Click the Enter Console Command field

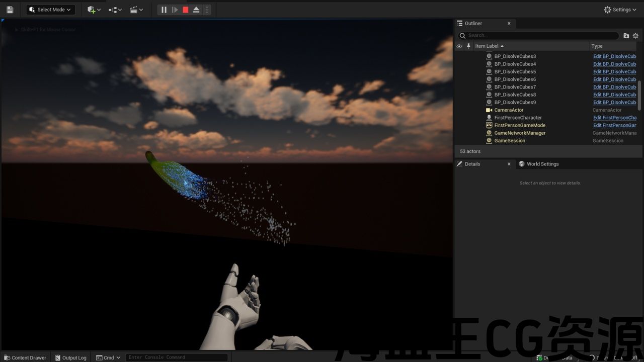click(x=176, y=357)
